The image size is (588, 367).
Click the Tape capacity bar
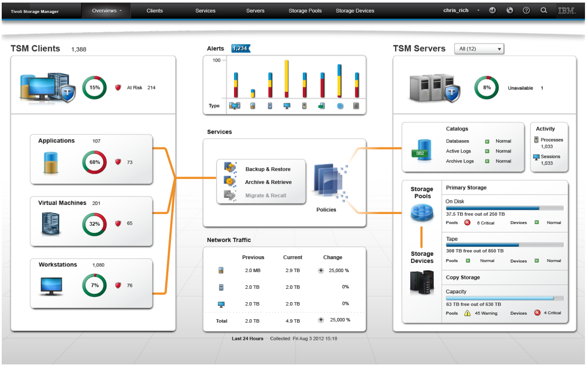[x=504, y=245]
